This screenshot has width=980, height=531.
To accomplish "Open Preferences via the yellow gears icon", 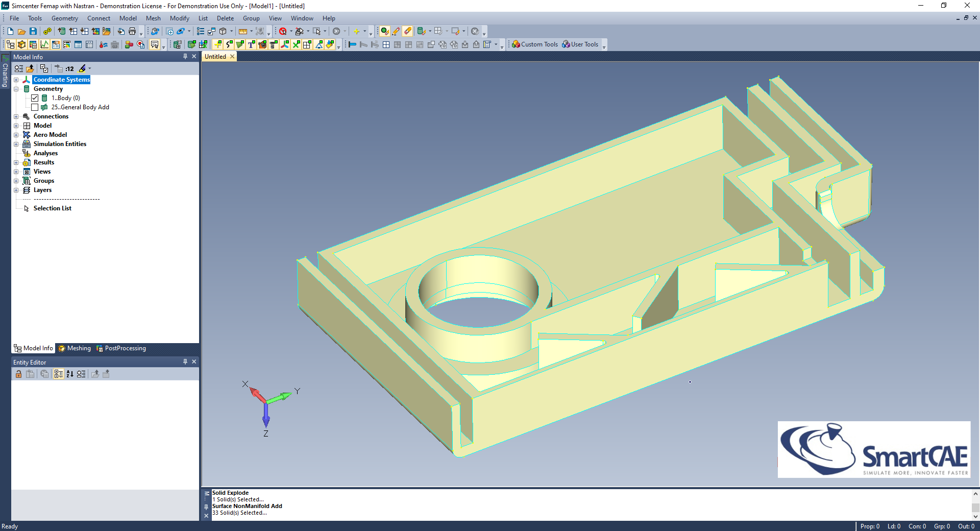I will [47, 31].
